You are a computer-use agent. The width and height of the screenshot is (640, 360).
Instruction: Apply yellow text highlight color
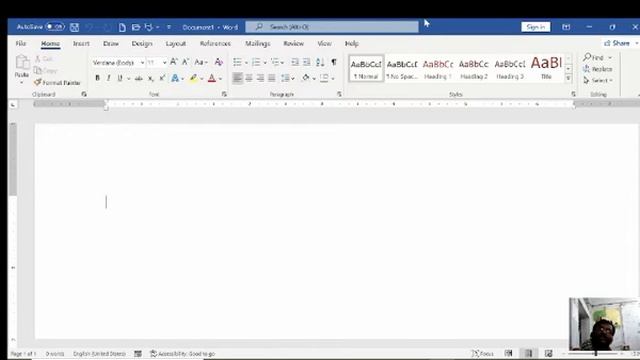point(193,78)
